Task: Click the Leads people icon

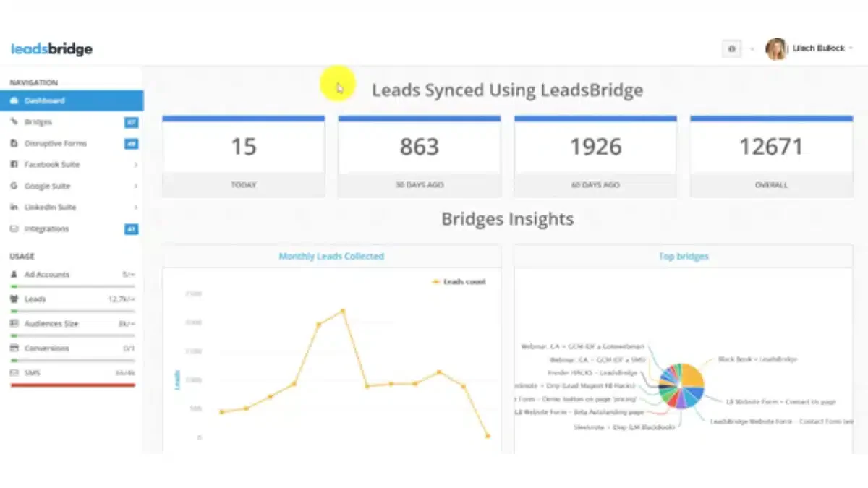Action: (x=14, y=299)
